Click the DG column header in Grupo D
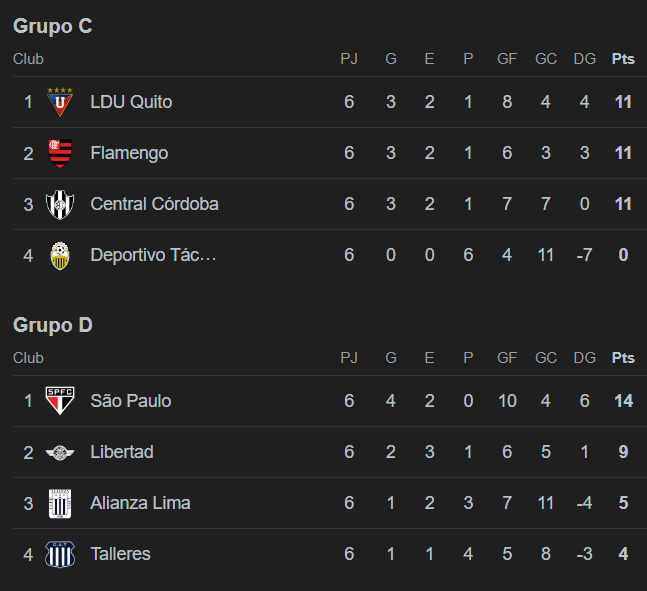 [585, 358]
